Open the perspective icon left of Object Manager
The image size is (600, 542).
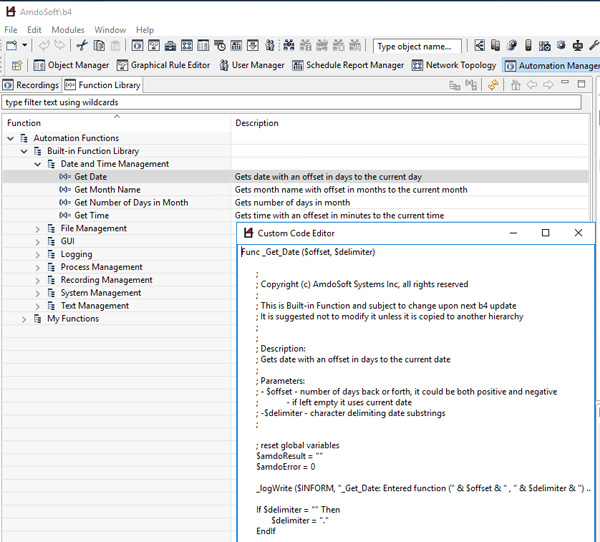point(17,65)
